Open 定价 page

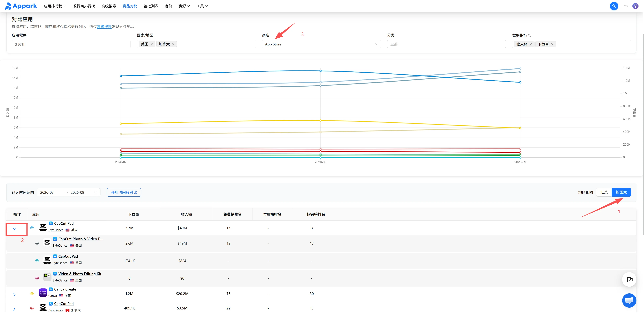pyautogui.click(x=169, y=6)
